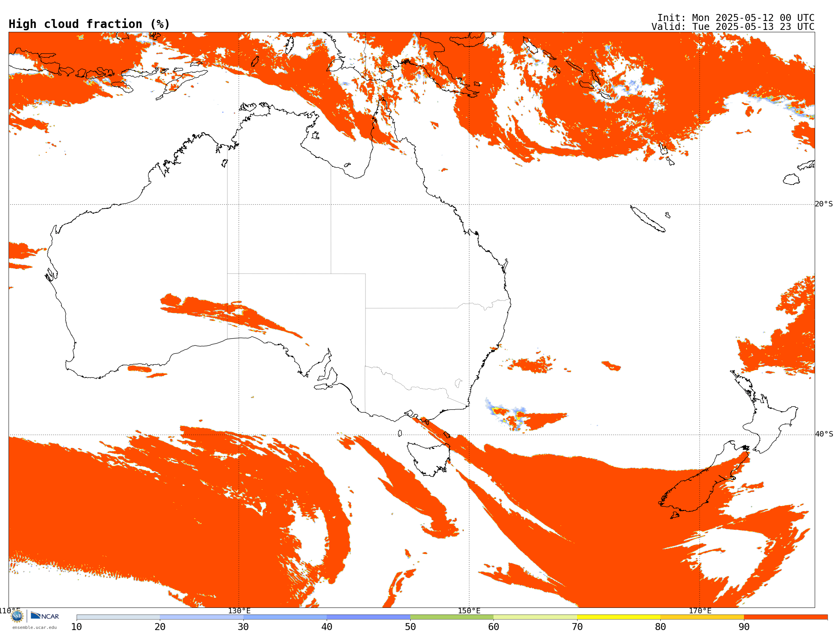The image size is (840, 632).
Task: Select the Valid: Tue 2025-05-13 23 UTC text
Action: click(x=733, y=27)
